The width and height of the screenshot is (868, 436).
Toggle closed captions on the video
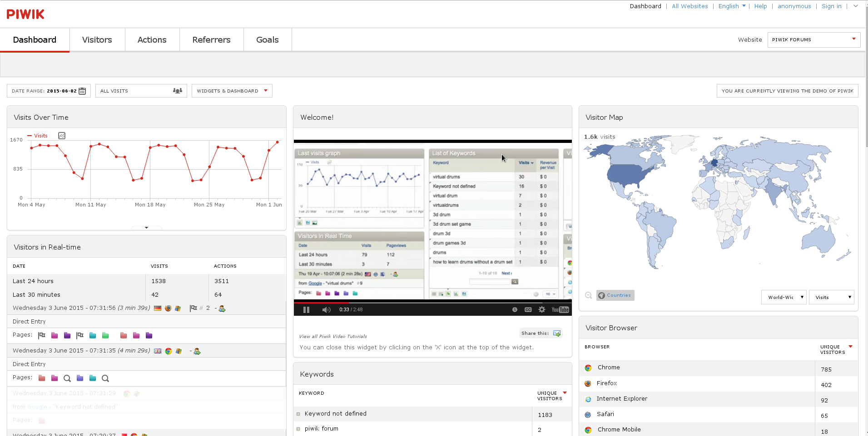pyautogui.click(x=528, y=310)
